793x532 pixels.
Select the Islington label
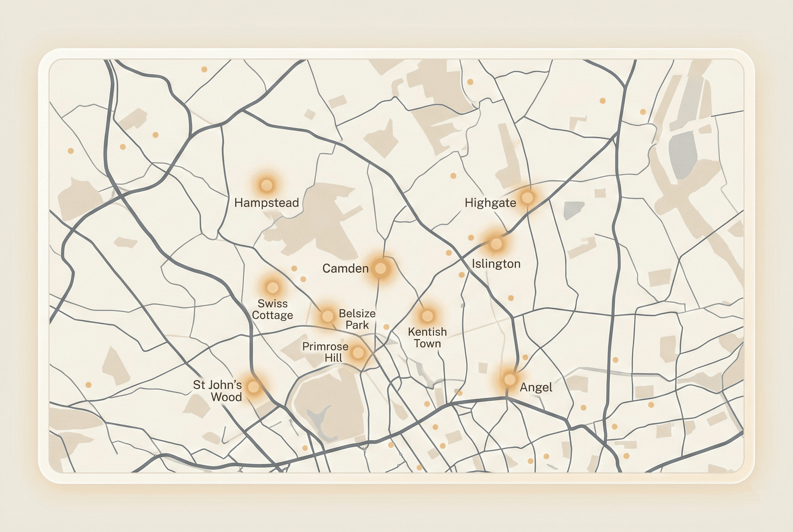pos(496,263)
